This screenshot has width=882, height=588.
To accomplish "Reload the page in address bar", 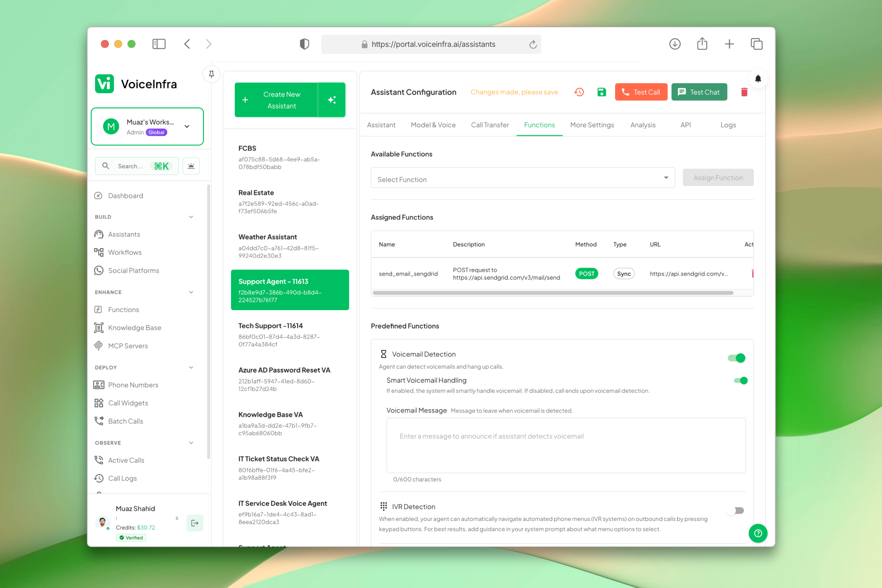I will pyautogui.click(x=533, y=44).
